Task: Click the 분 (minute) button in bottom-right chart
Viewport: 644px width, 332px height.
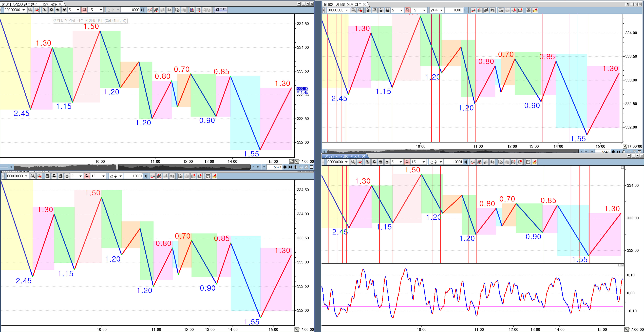Action: [x=387, y=162]
